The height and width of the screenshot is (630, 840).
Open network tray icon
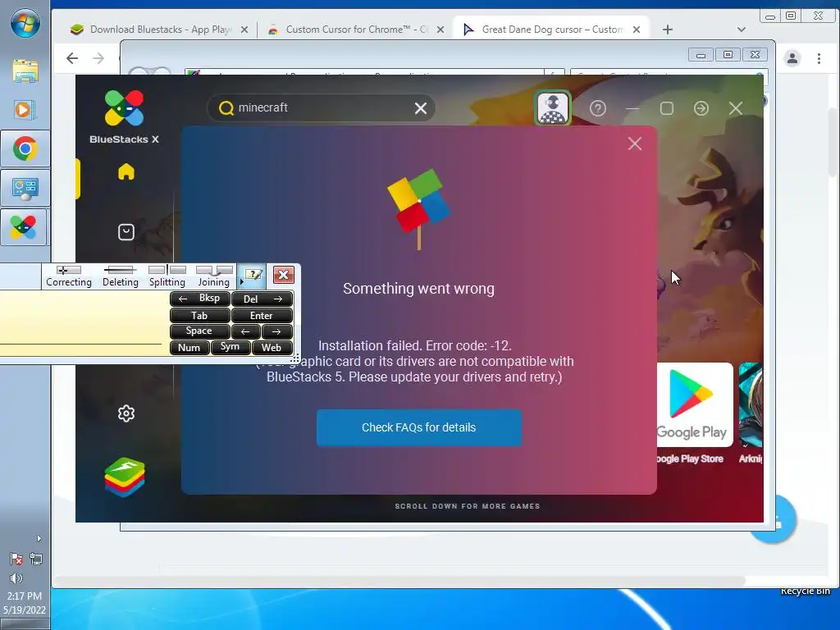point(36,559)
